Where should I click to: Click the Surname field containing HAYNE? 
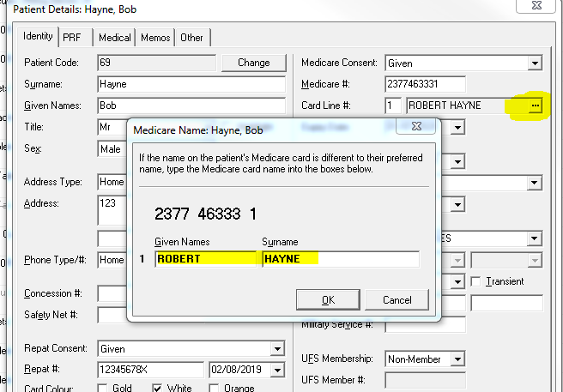coord(340,258)
